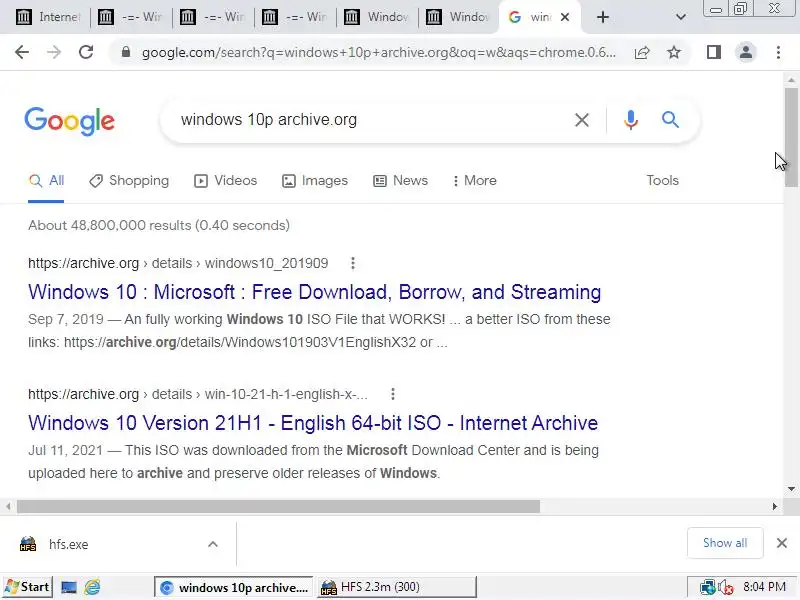
Task: Click the address bar URL
Action: [x=379, y=52]
